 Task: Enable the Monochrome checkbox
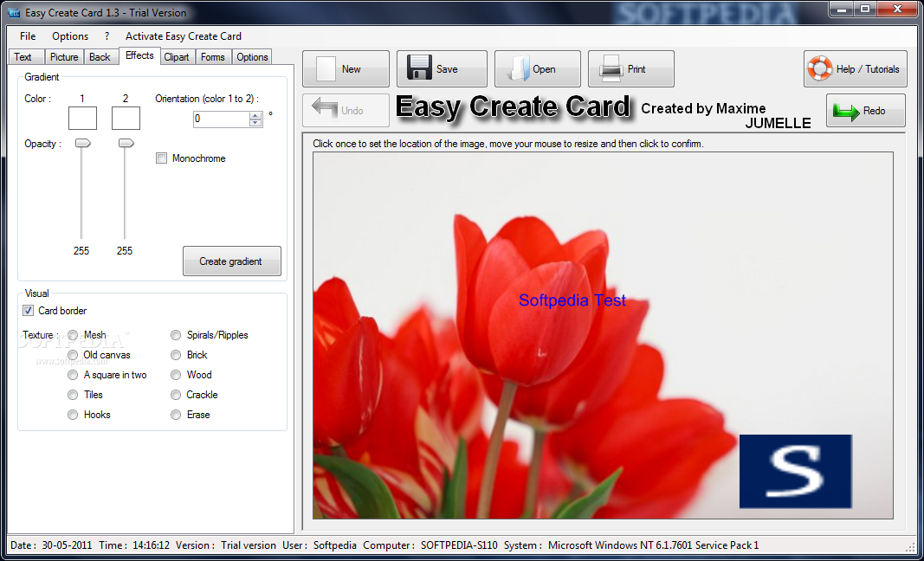161,158
